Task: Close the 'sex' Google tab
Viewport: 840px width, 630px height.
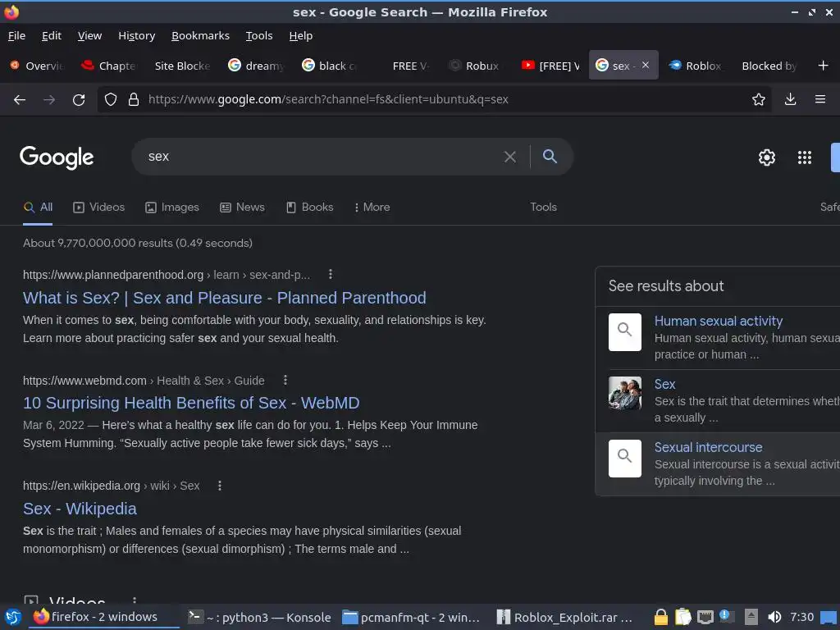Action: pos(646,65)
